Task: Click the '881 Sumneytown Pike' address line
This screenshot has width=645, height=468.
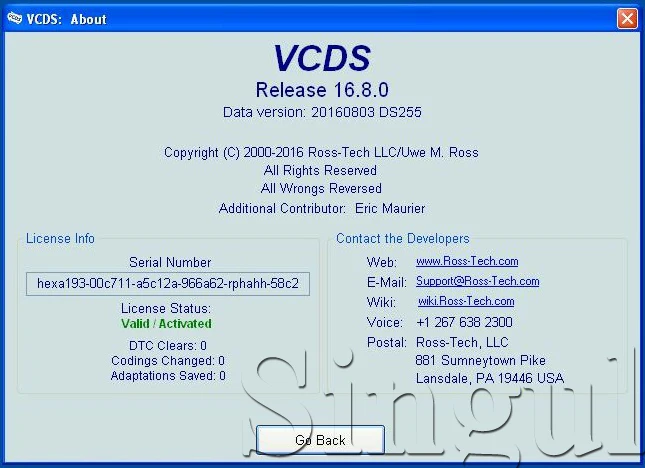Action: (x=480, y=360)
